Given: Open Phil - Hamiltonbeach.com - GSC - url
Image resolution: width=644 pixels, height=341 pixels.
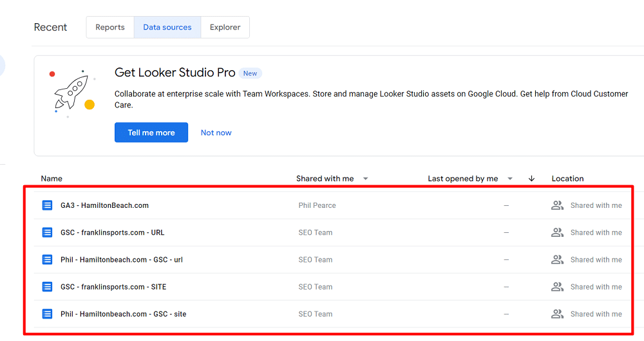Looking at the screenshot, I should (122, 259).
